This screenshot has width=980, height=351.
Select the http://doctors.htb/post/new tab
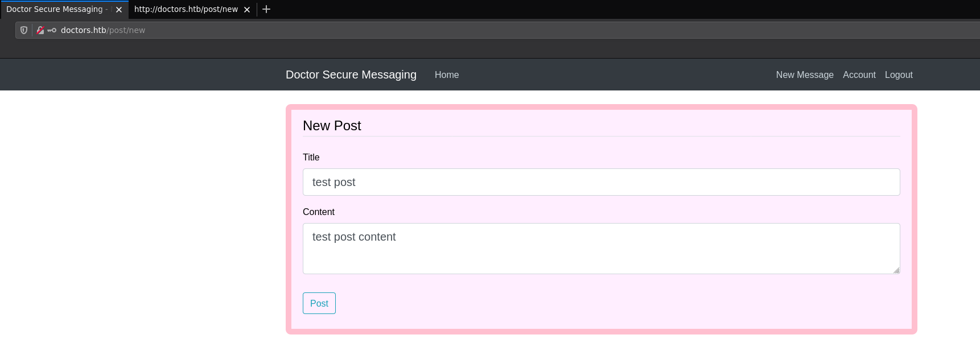(186, 10)
